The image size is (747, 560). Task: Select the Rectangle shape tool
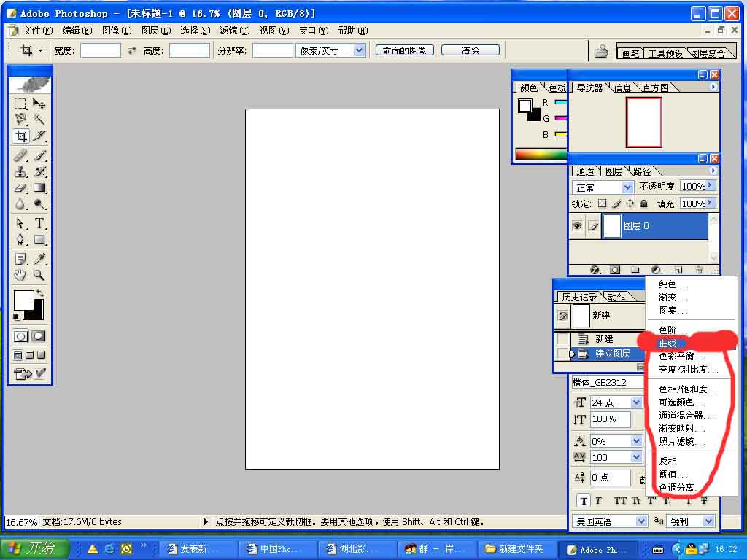click(39, 239)
